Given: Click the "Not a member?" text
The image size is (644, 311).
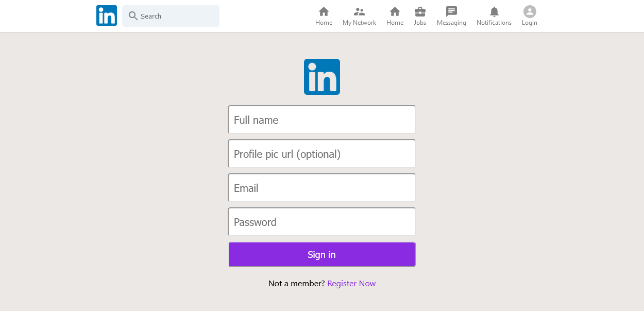Looking at the screenshot, I should [x=296, y=283].
